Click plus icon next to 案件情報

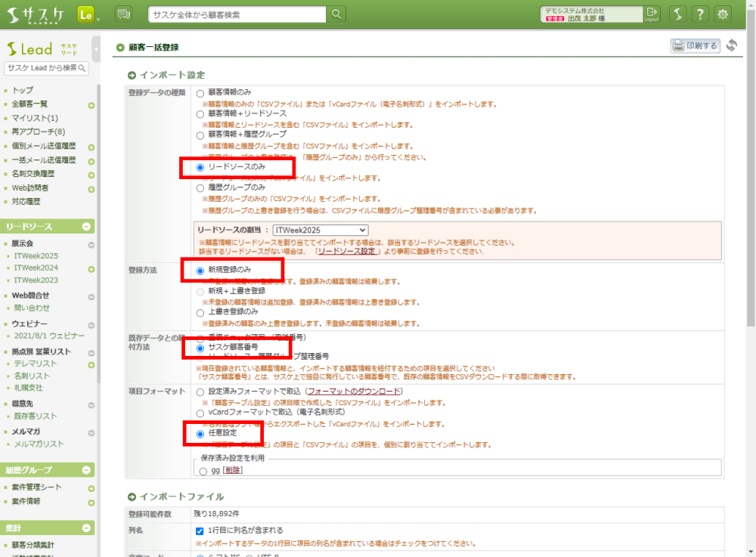coord(91,503)
